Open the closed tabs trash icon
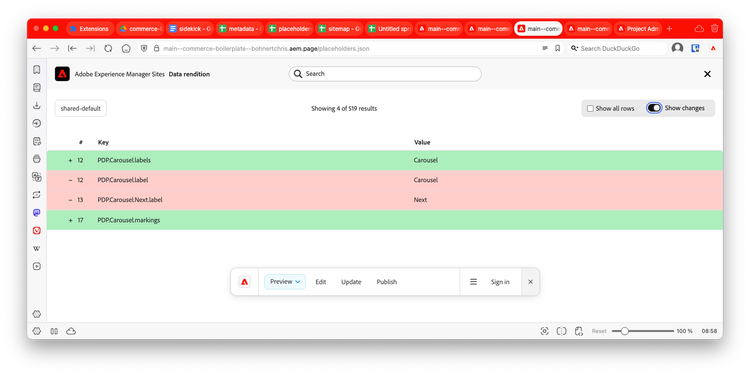The width and height of the screenshot is (750, 375). click(715, 29)
